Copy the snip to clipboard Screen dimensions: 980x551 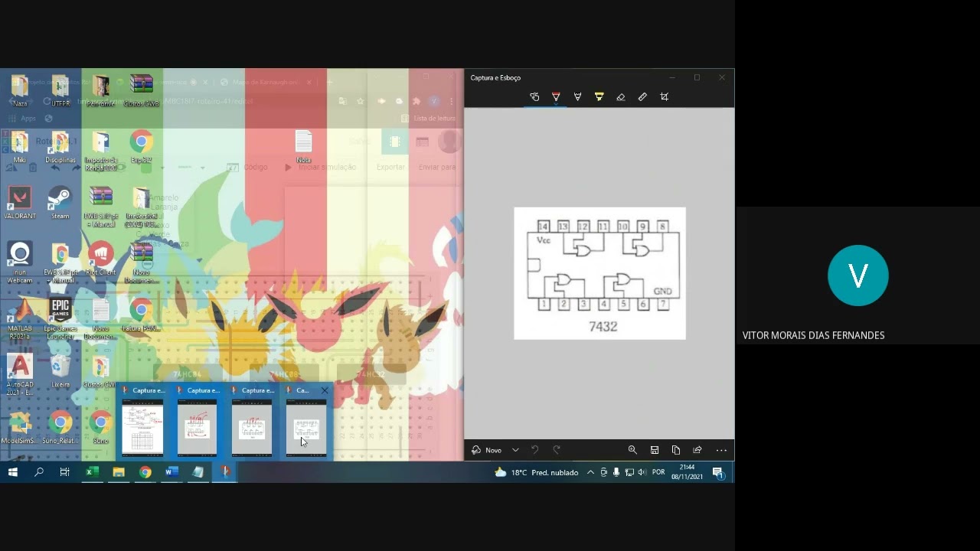(676, 450)
